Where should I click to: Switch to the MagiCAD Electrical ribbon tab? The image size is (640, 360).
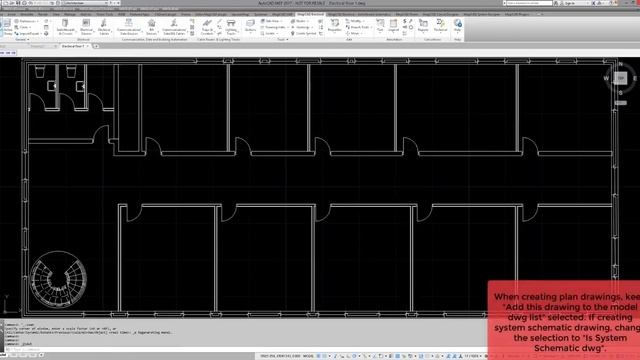coord(311,14)
